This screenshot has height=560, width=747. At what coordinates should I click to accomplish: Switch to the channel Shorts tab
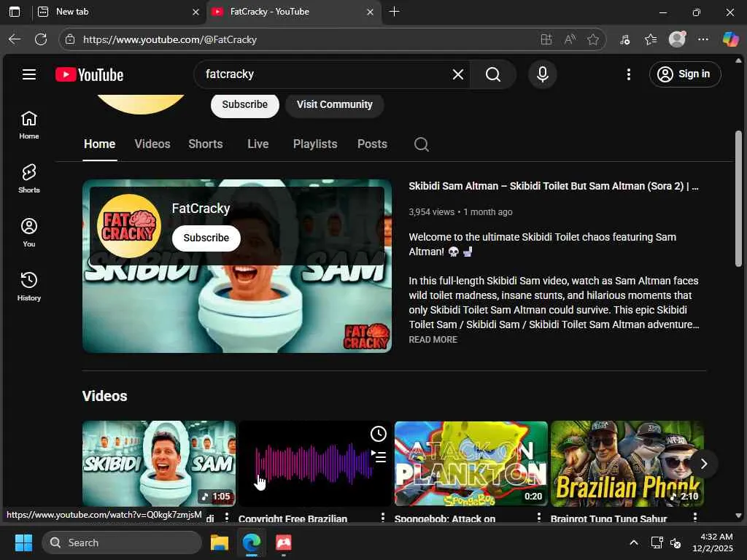(x=205, y=144)
